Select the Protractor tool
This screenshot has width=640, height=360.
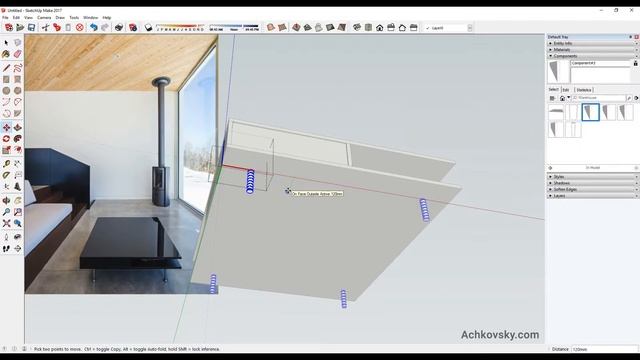pyautogui.click(x=6, y=176)
